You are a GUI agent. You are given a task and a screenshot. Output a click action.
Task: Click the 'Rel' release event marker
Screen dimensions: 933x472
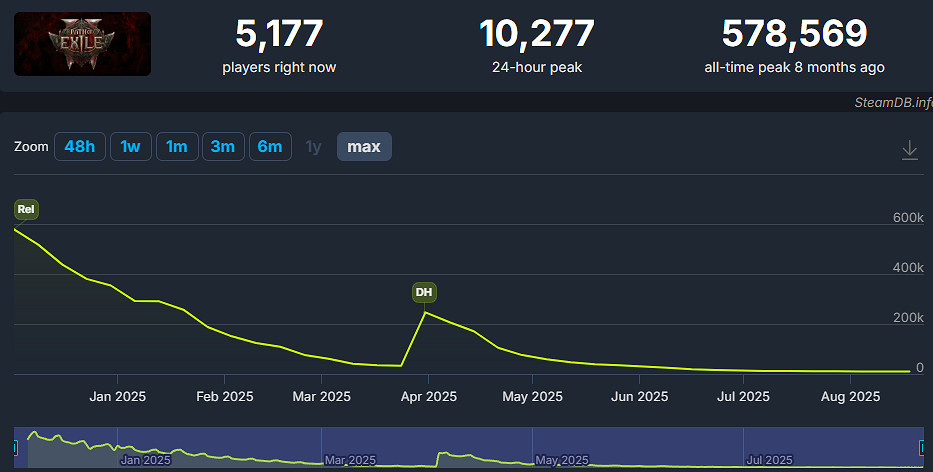[x=26, y=209]
